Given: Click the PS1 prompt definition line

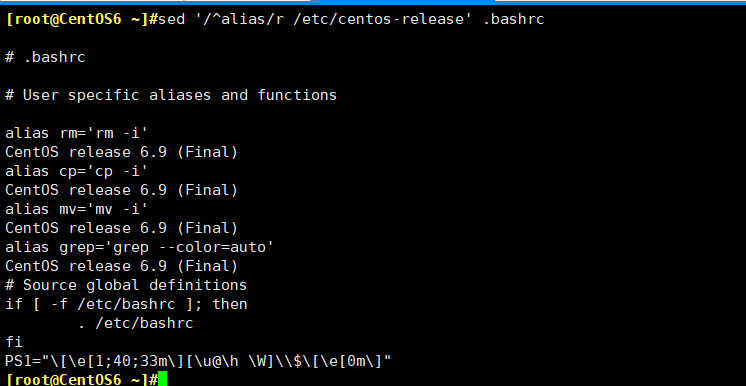Looking at the screenshot, I should point(198,361).
